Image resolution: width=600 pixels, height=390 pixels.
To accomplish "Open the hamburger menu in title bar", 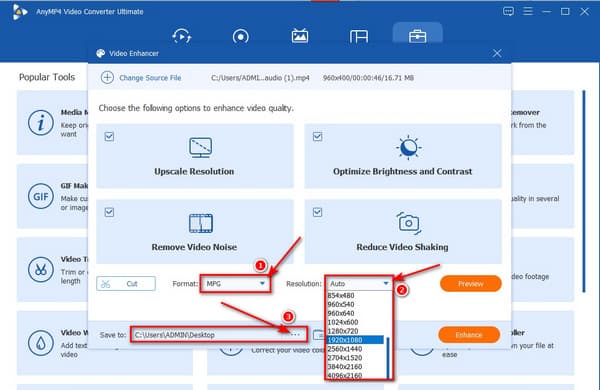I will [x=528, y=11].
